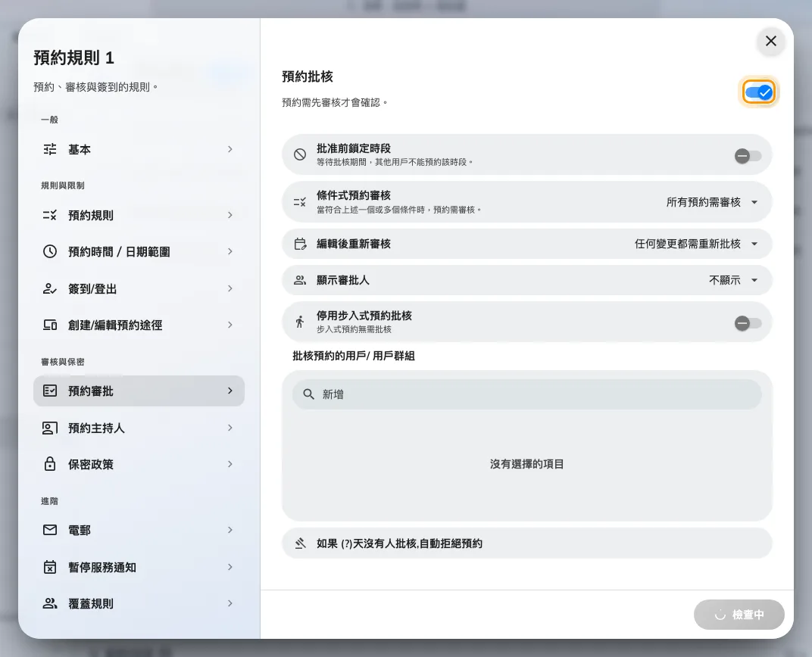The image size is (812, 657).
Task: Open the 預約規則 menu item
Action: coord(139,215)
